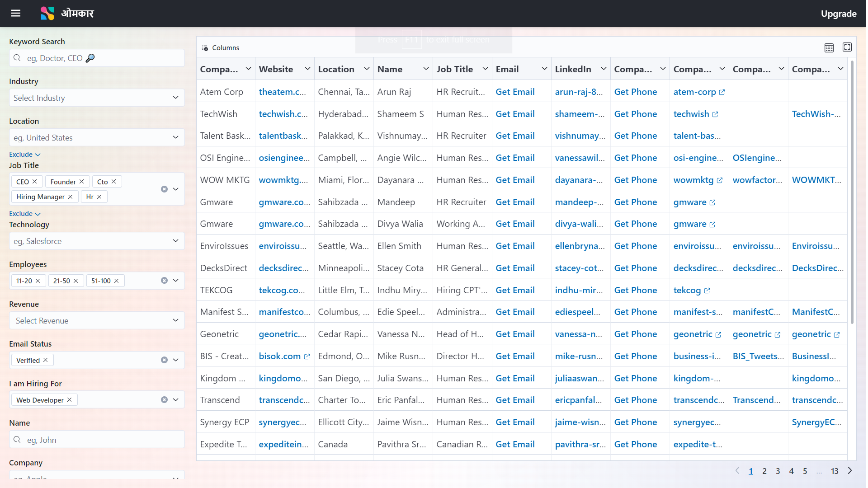Click Get Email for Arun Raj

[x=515, y=92]
